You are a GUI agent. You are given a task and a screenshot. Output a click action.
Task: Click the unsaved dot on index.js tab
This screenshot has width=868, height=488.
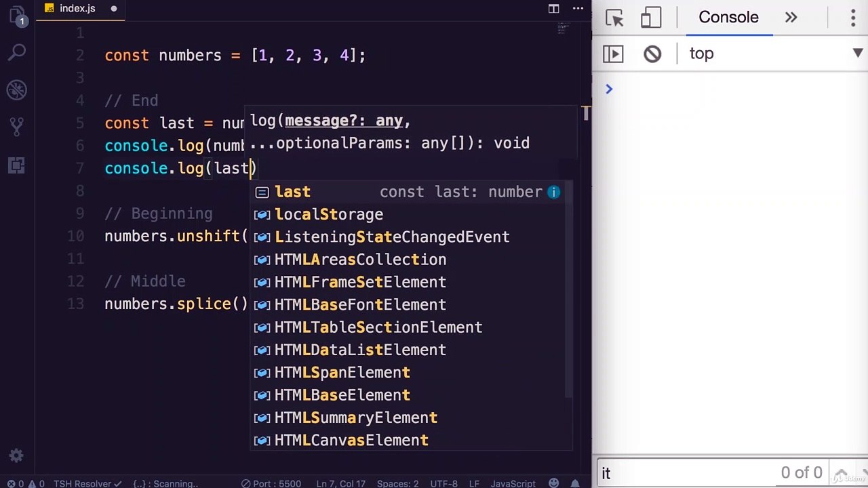[x=114, y=9]
